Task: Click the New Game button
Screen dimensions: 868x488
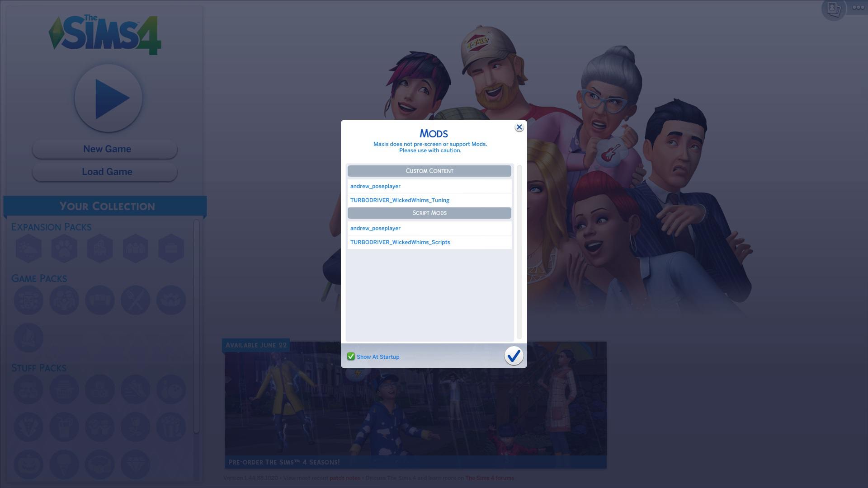Action: tap(105, 149)
